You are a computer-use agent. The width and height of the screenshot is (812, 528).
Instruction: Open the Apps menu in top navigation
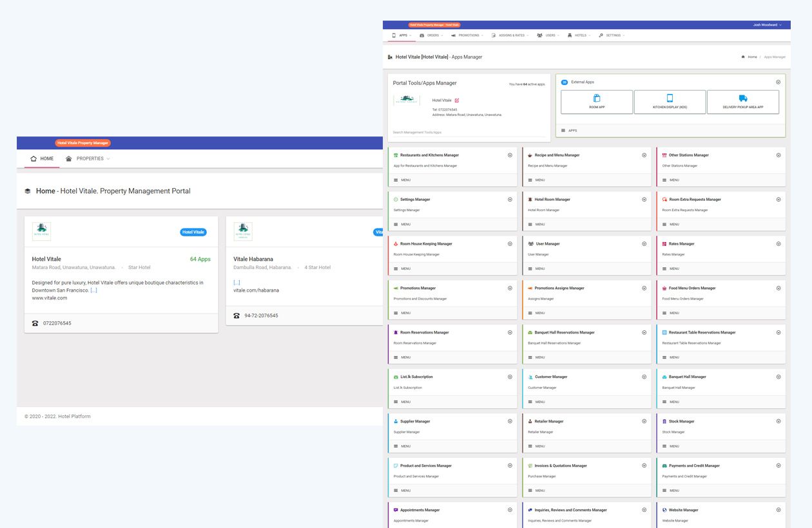point(401,35)
